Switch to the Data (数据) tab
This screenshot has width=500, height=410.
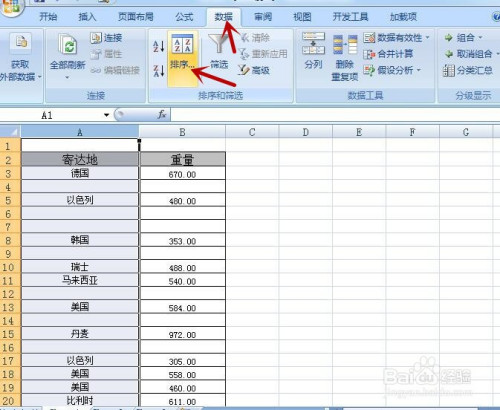pos(224,17)
